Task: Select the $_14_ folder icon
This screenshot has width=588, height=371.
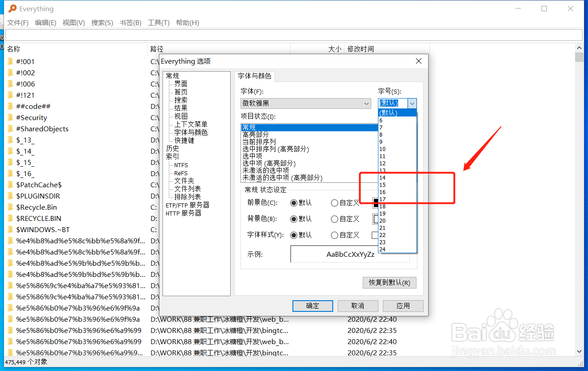Action: (x=10, y=151)
